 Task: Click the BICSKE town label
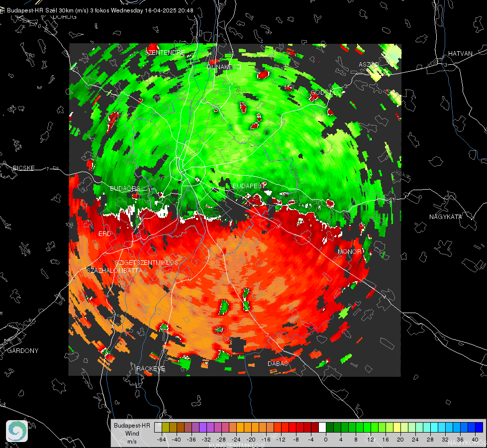coord(24,168)
